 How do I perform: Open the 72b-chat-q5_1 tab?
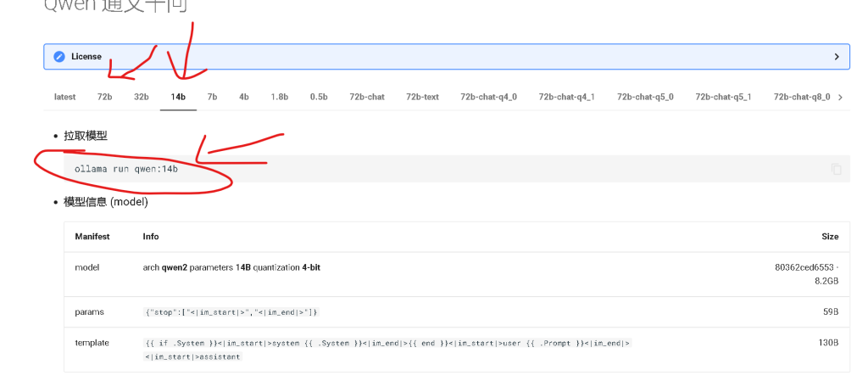tap(724, 97)
